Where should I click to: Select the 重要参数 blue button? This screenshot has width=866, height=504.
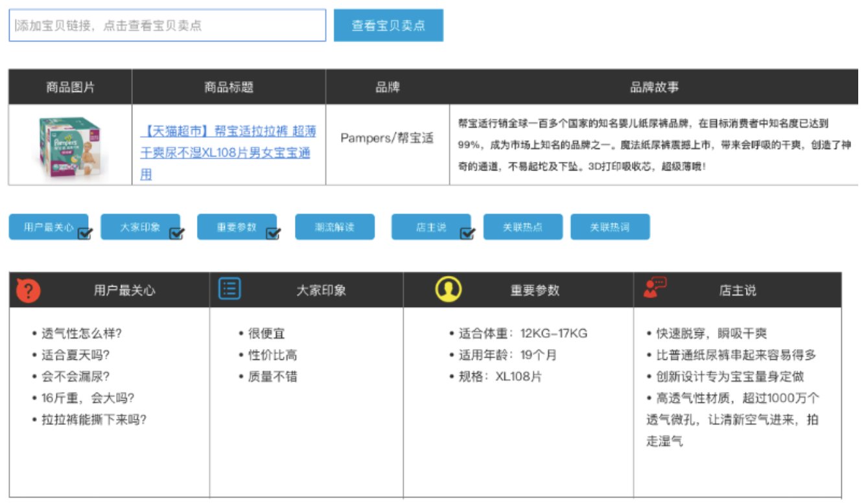pos(237,227)
